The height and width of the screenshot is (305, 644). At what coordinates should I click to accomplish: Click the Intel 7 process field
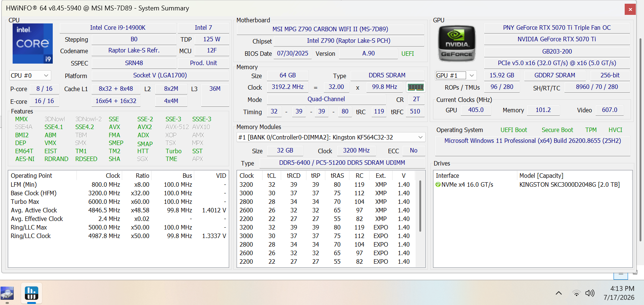pyautogui.click(x=203, y=28)
